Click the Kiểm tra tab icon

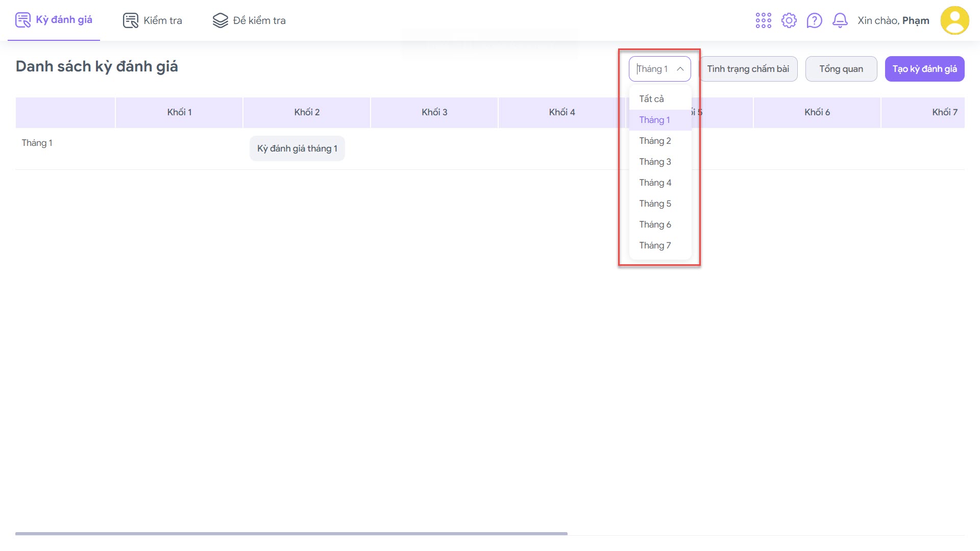[131, 20]
